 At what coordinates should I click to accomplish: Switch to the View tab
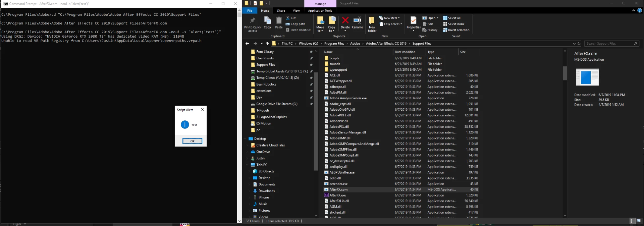pos(296,11)
